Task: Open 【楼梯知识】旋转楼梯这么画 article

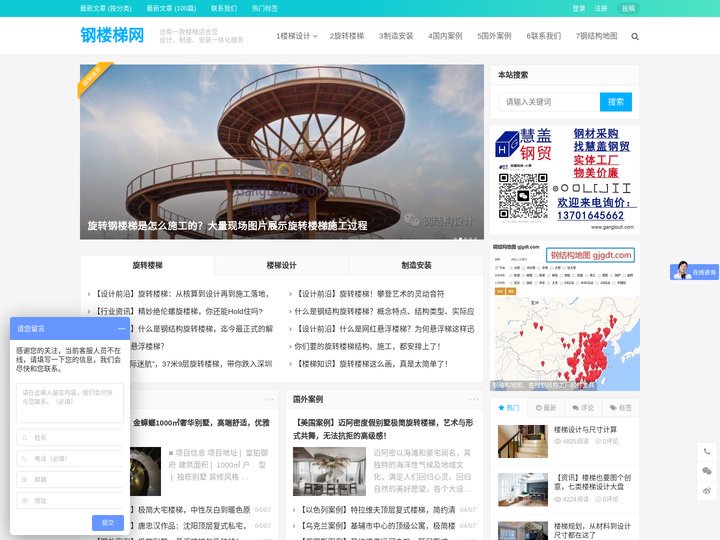Action: click(x=371, y=364)
